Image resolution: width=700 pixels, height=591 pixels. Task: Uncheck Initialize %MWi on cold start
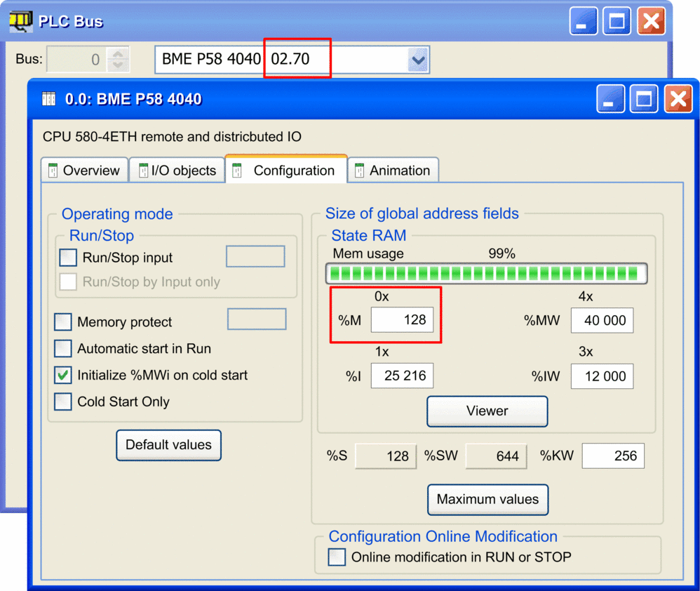coord(63,376)
